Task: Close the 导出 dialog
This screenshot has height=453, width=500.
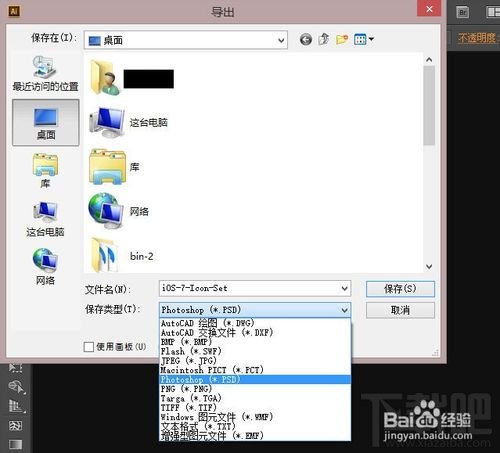Action: pos(429,9)
